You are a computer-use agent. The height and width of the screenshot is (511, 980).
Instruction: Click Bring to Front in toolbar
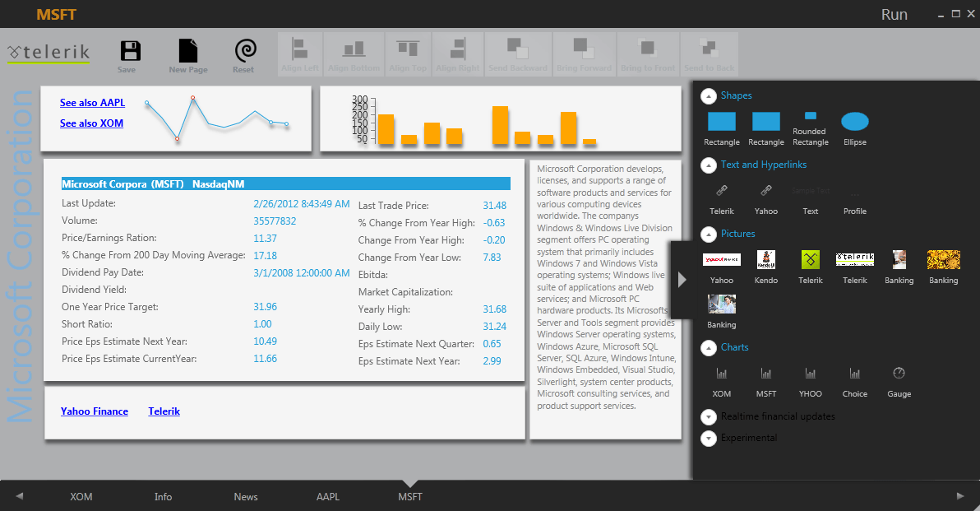(648, 54)
